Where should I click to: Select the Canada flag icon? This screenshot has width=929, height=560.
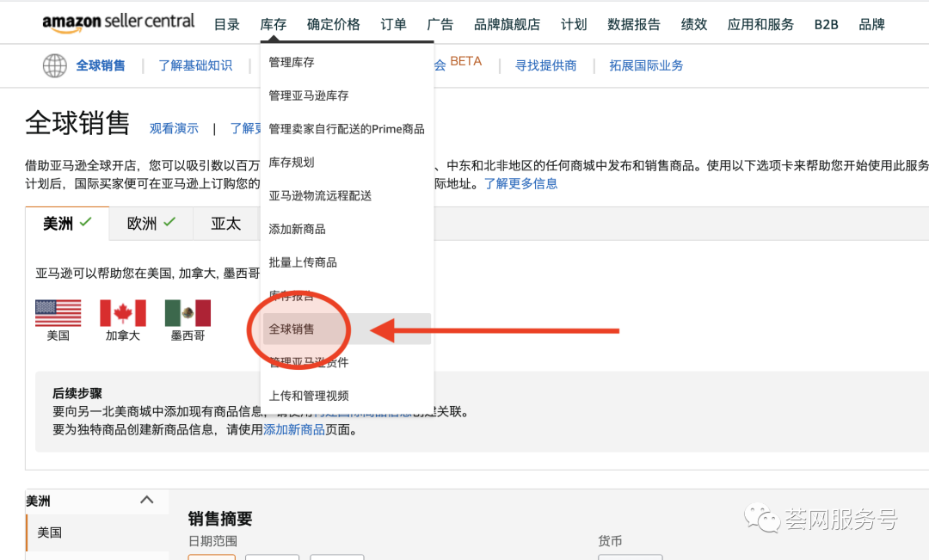[x=122, y=313]
